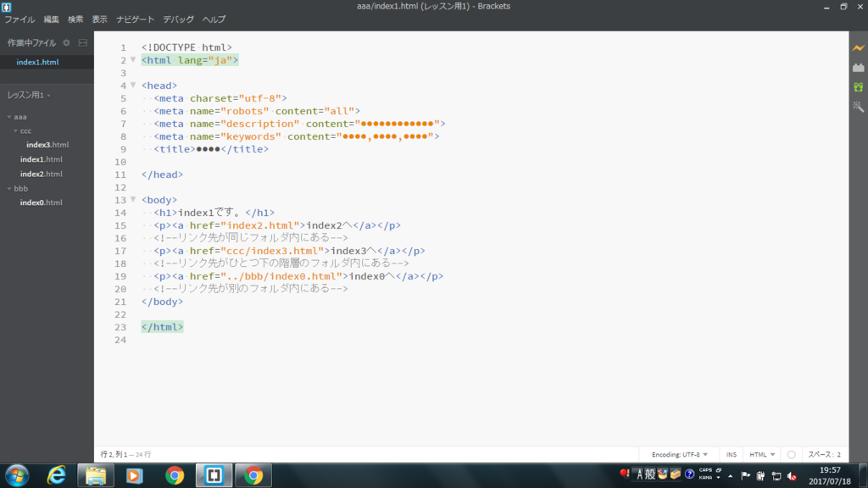Viewport: 868px width, 488px height.
Task: Open the ヘルプ menu
Action: [214, 19]
